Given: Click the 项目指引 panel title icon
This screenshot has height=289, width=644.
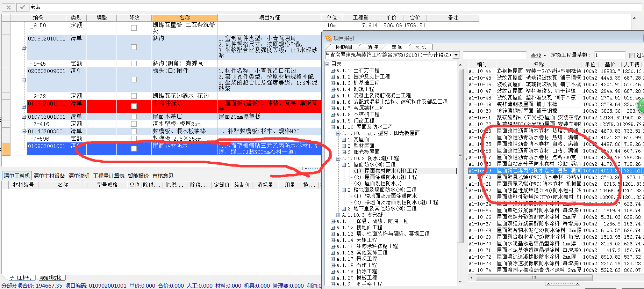Looking at the screenshot, I should click(x=329, y=38).
